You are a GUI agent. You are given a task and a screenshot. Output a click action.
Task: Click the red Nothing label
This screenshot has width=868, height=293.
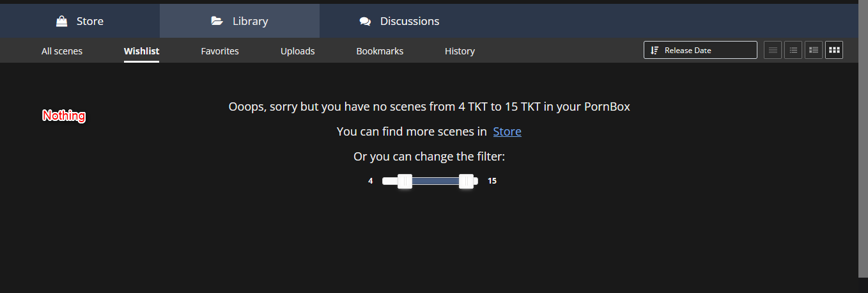[64, 116]
